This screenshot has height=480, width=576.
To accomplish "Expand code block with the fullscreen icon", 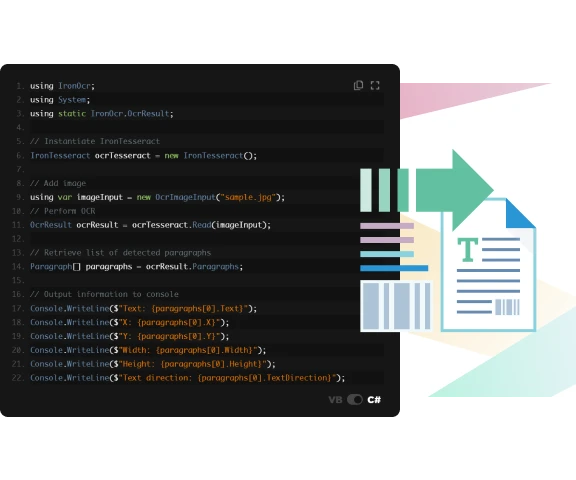I will tap(375, 86).
